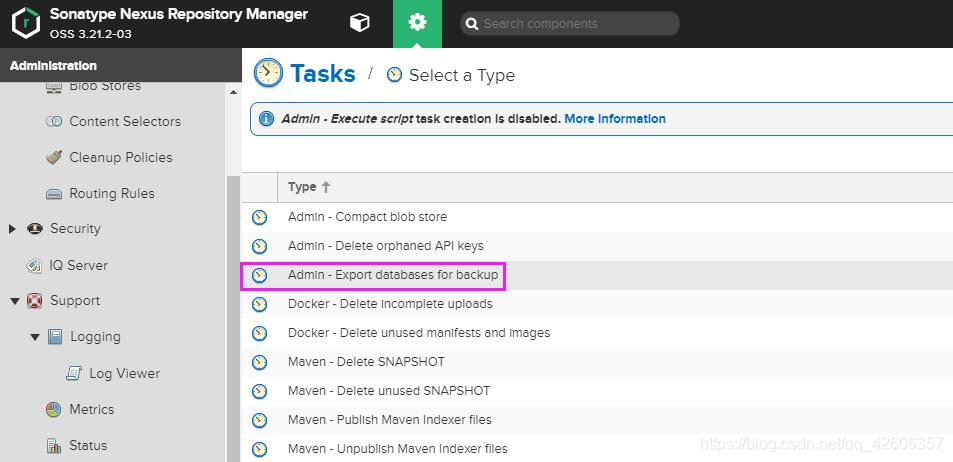Screen dimensions: 953x462
Task: Click the Cleanup Policies broom icon
Action: (54, 157)
